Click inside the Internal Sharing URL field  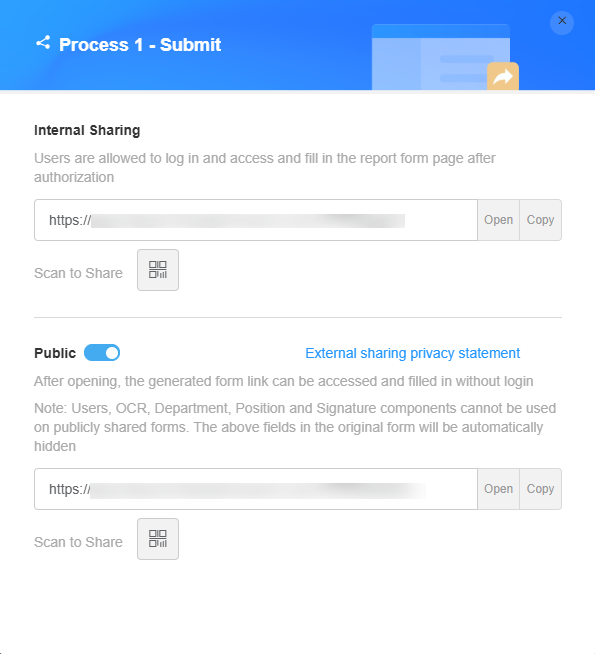pos(256,220)
